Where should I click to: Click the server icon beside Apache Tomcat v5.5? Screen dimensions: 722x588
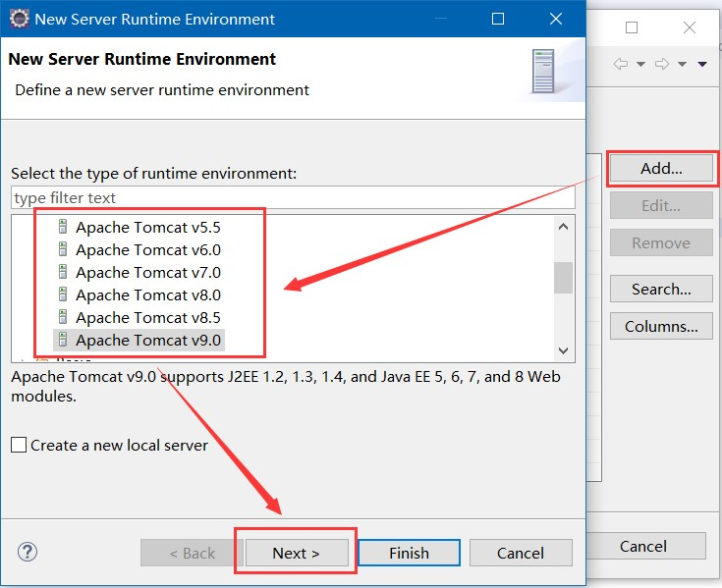click(63, 227)
